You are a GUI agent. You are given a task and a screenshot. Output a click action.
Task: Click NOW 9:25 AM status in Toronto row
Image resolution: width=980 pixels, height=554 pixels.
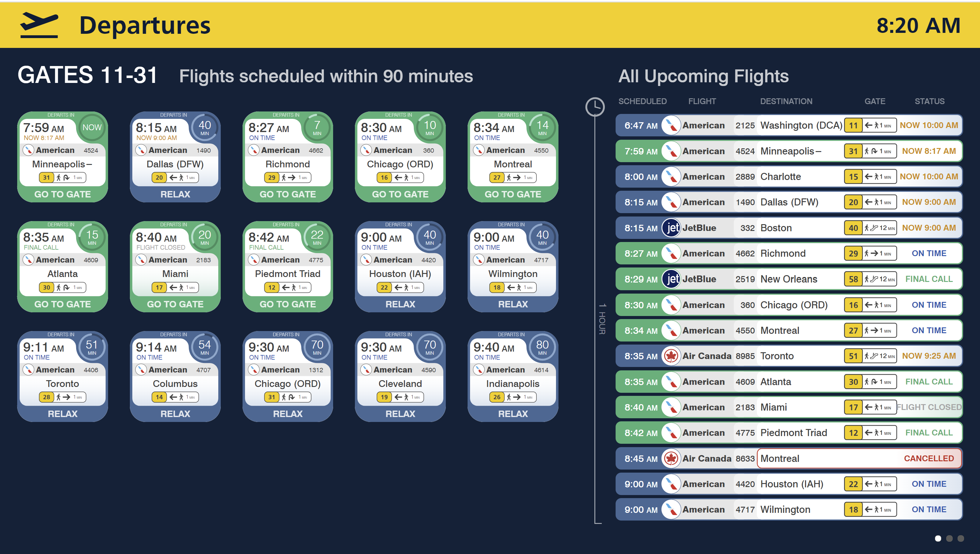[929, 356]
